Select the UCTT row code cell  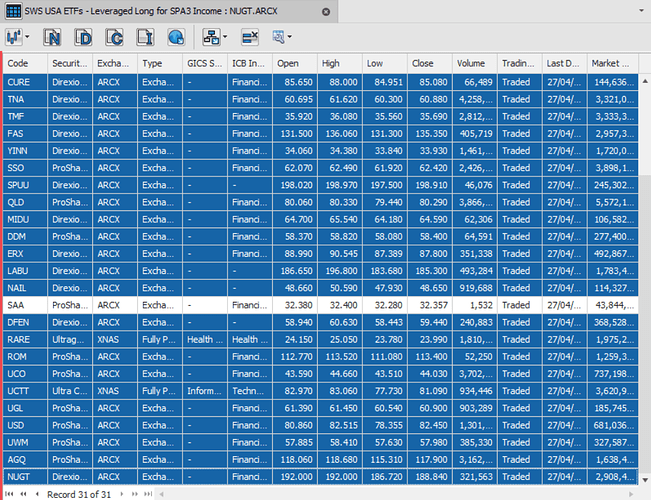click(x=25, y=391)
